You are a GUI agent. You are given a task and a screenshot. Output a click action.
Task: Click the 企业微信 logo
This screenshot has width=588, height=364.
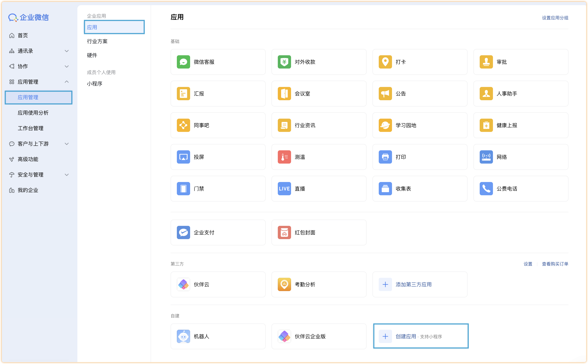point(28,17)
